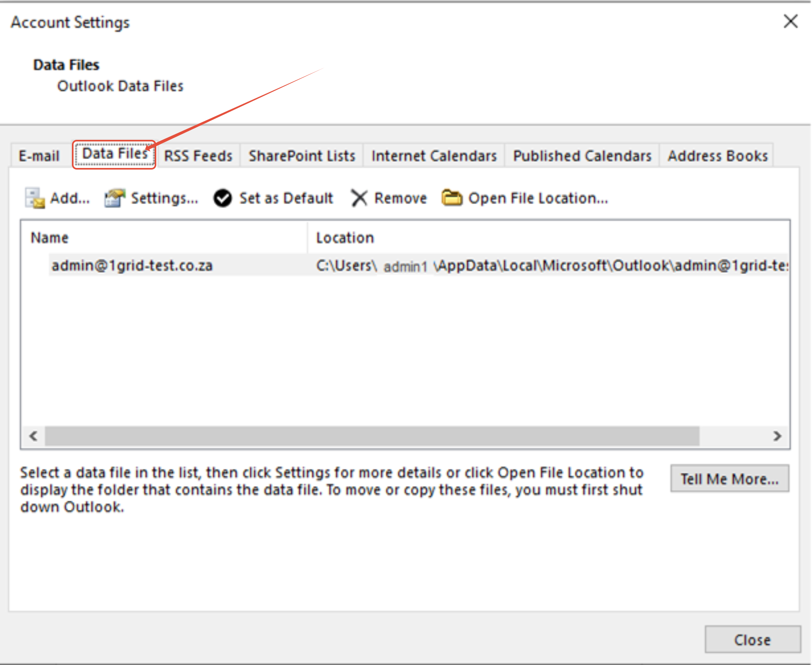Image resolution: width=812 pixels, height=665 pixels.
Task: Open data file Settings icon
Action: point(115,198)
